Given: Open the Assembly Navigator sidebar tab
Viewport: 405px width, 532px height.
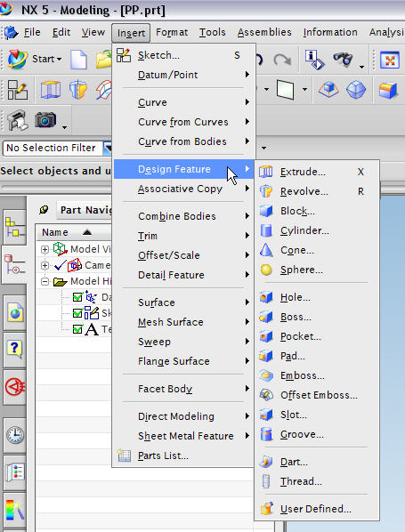Looking at the screenshot, I should 15,227.
